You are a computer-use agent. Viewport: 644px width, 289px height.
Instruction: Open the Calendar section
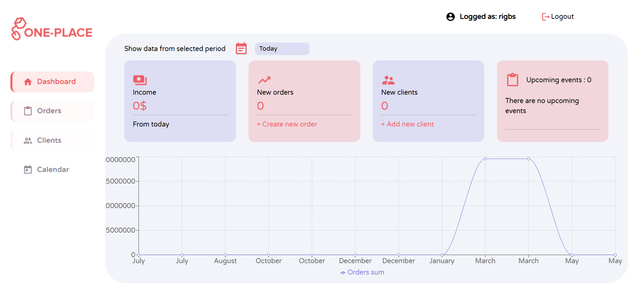pyautogui.click(x=53, y=170)
